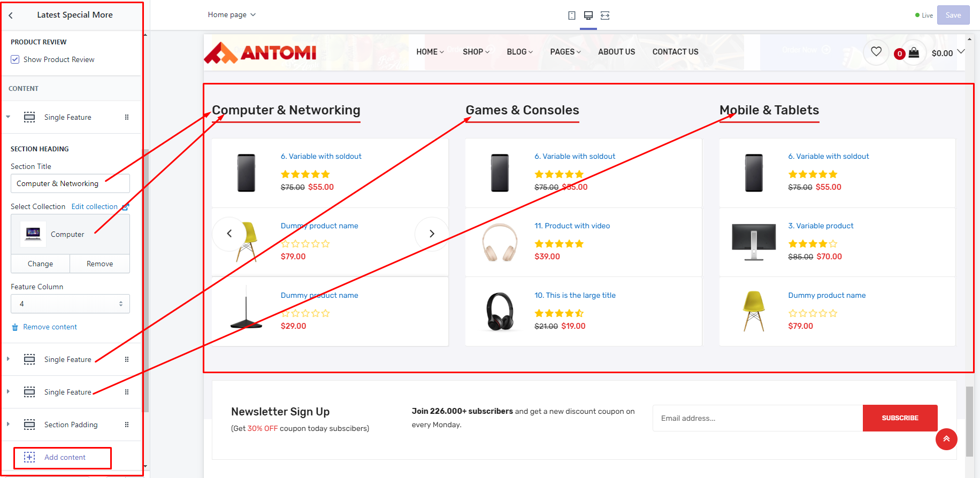980x478 pixels.
Task: Click the back arrow in the sidebar header
Action: click(11, 16)
